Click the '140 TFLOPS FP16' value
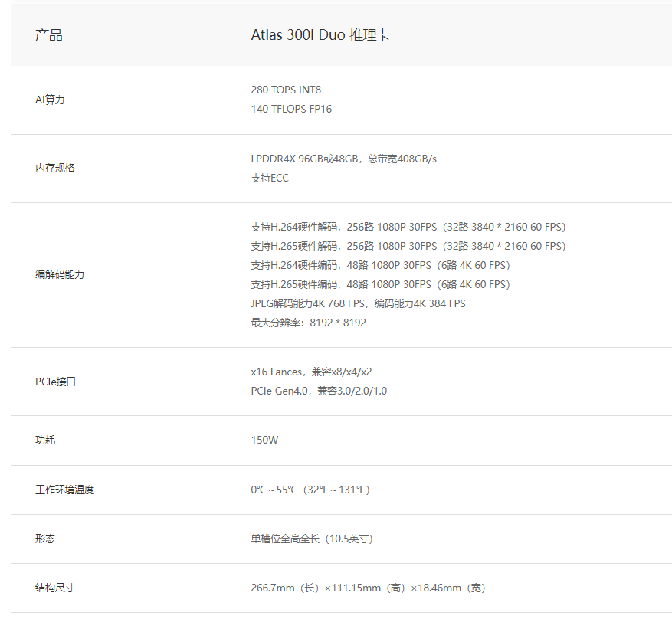The image size is (672, 619). pyautogui.click(x=291, y=110)
